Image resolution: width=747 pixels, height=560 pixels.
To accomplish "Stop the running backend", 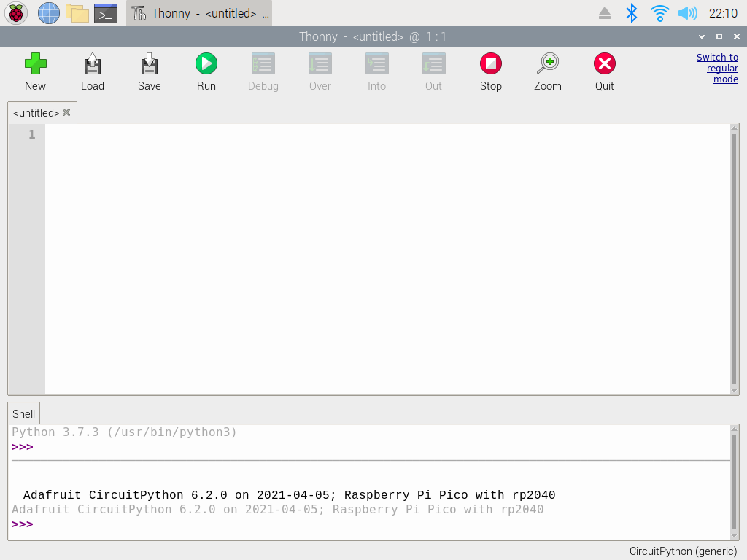I will [x=491, y=71].
